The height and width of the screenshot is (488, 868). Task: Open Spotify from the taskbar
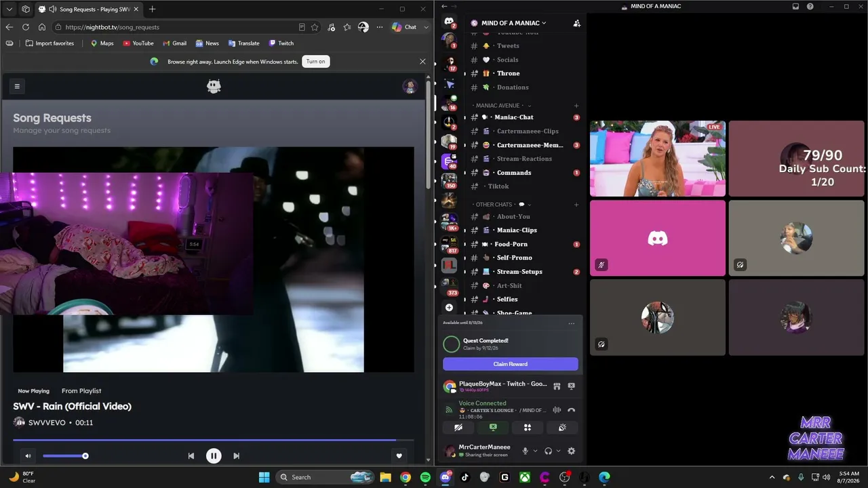[425, 477]
